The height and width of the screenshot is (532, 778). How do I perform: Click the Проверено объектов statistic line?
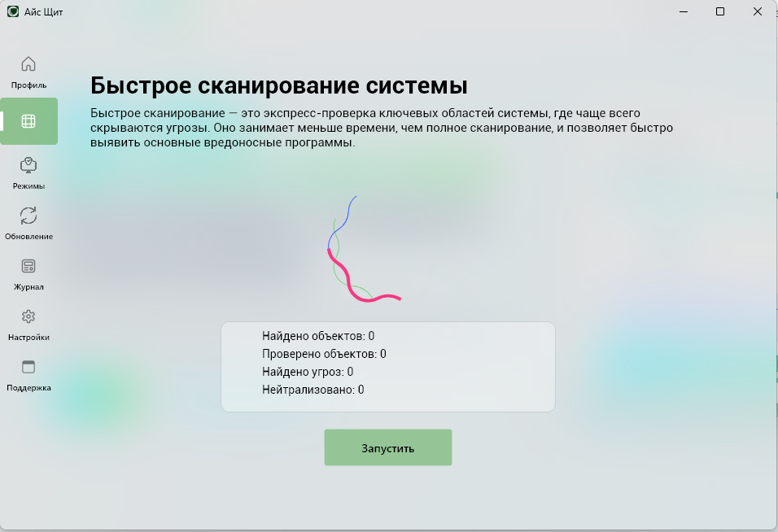[x=322, y=353]
